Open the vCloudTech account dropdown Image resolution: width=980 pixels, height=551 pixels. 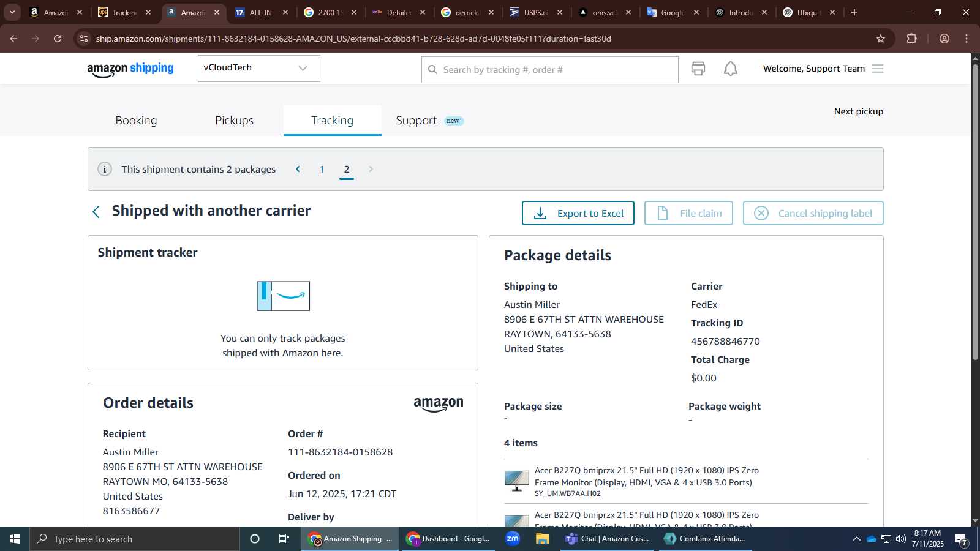(258, 68)
